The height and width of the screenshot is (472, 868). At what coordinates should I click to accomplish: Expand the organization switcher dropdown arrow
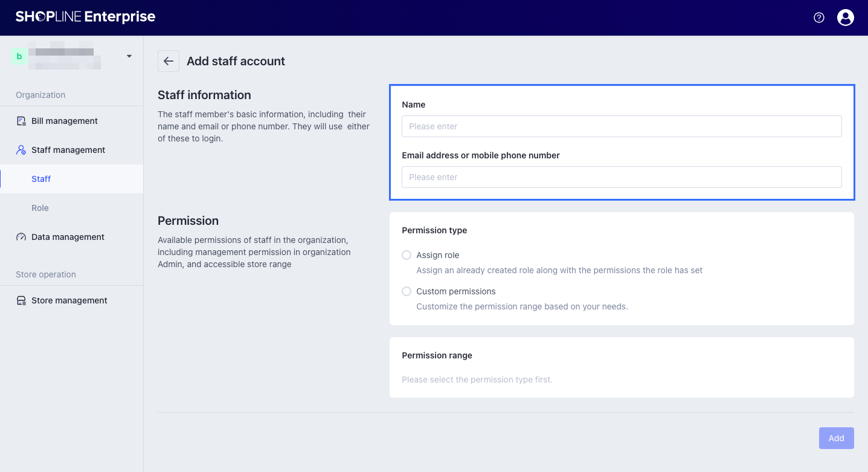click(x=129, y=56)
